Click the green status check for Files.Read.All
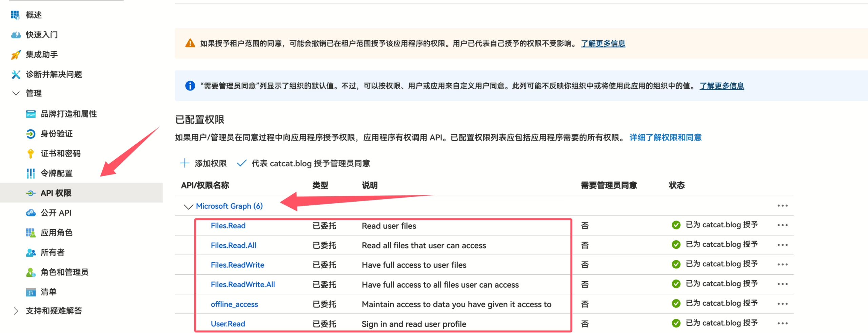 (676, 245)
